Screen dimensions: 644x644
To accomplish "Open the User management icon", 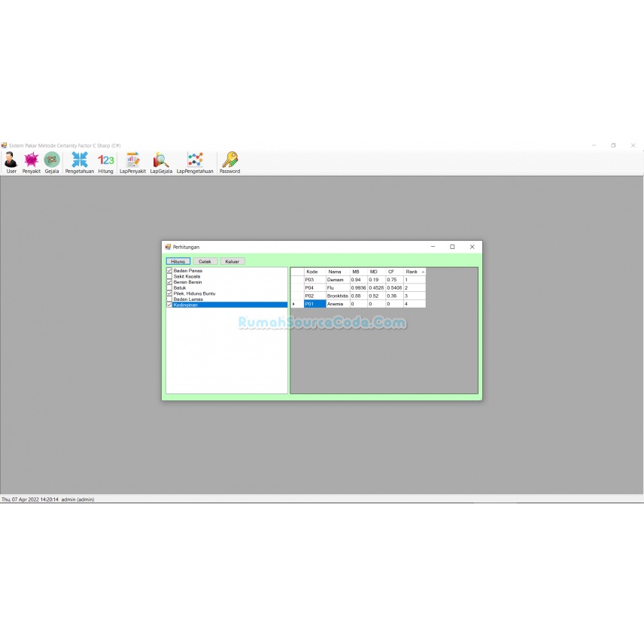I will pyautogui.click(x=11, y=162).
